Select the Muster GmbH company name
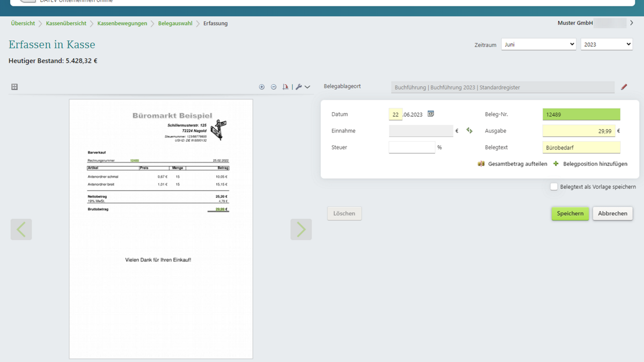Screen dimensions: 644x362 (575, 23)
